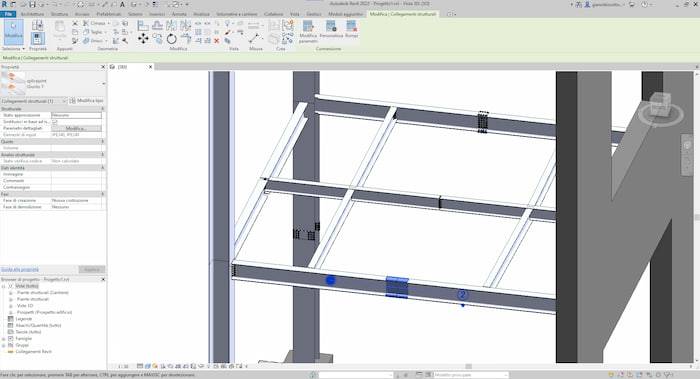Open the Taglia dropdown in Geometria panel
This screenshot has width=700, height=379.
(x=105, y=32)
